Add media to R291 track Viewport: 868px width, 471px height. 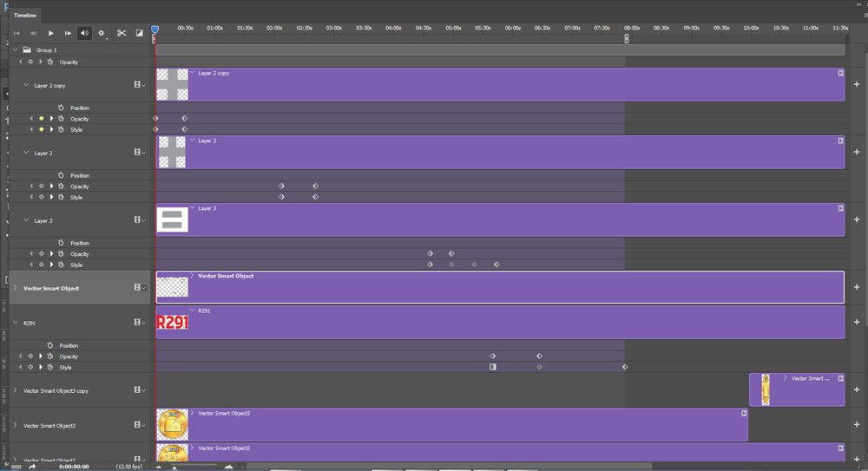pyautogui.click(x=857, y=322)
